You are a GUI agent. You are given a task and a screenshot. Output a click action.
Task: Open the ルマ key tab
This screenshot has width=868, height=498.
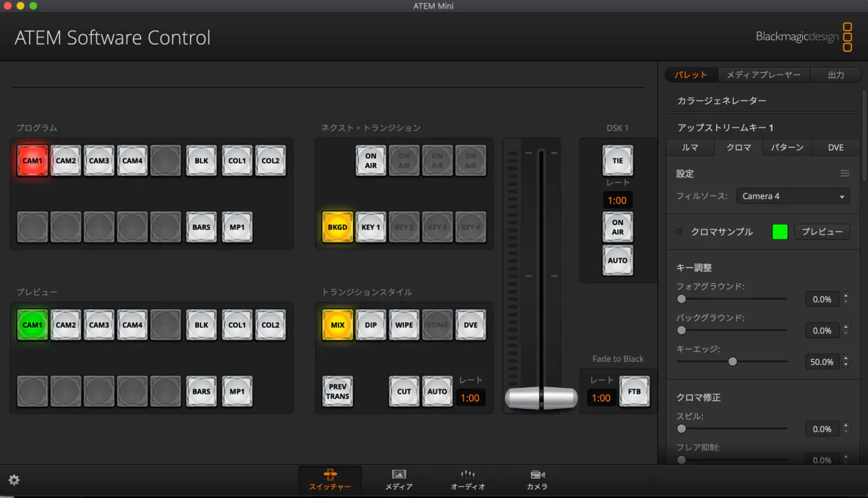coord(690,147)
